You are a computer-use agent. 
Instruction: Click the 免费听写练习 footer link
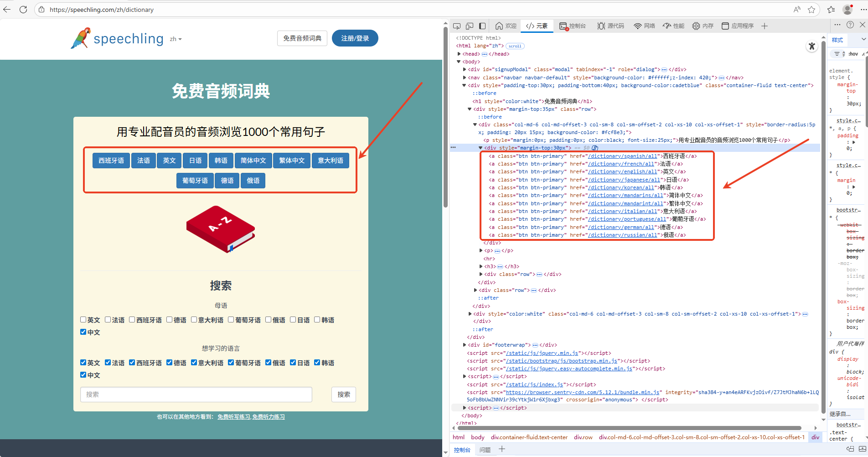pos(233,417)
